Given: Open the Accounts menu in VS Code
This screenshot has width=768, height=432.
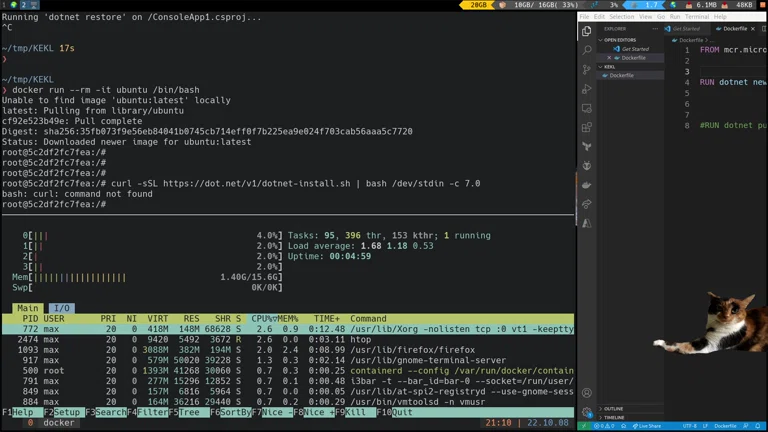Looking at the screenshot, I should 586,393.
